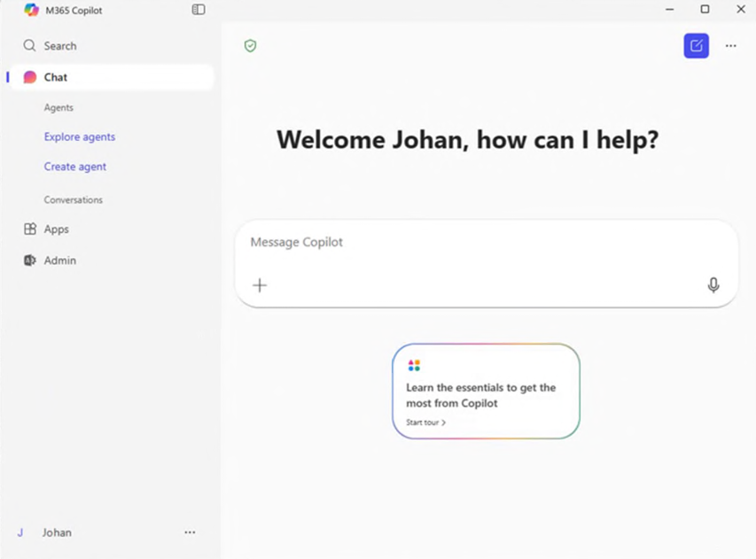Click the Start tour link
Viewport: 756px width, 559px height.
[x=425, y=423]
